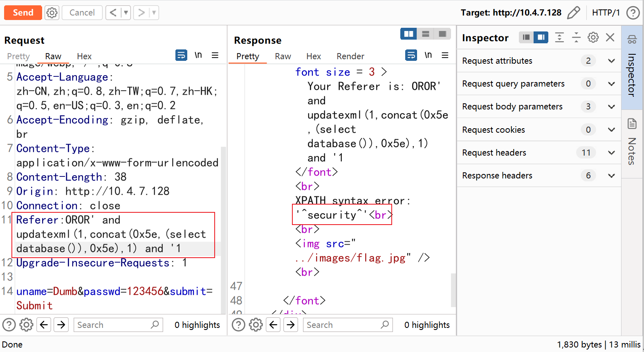The width and height of the screenshot is (644, 352).
Task: Toggle non-printable characters in Response panel
Action: point(428,55)
